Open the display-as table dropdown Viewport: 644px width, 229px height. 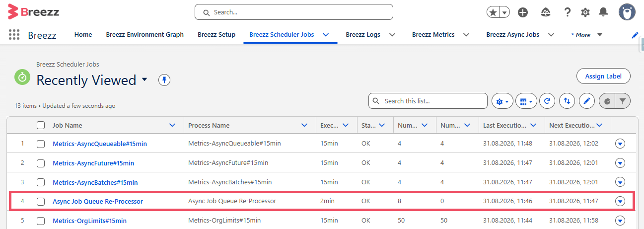point(526,101)
